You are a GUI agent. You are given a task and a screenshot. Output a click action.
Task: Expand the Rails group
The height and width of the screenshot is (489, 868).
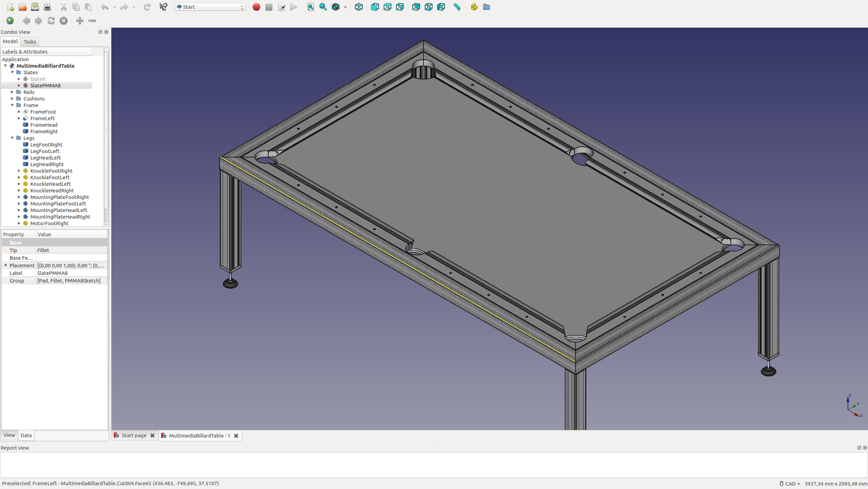pyautogui.click(x=12, y=92)
